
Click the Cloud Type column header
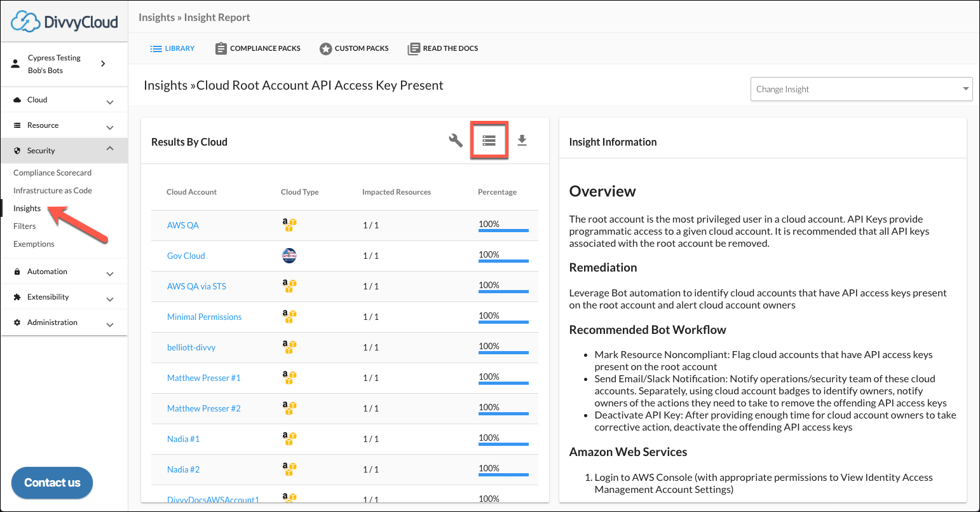click(x=300, y=192)
